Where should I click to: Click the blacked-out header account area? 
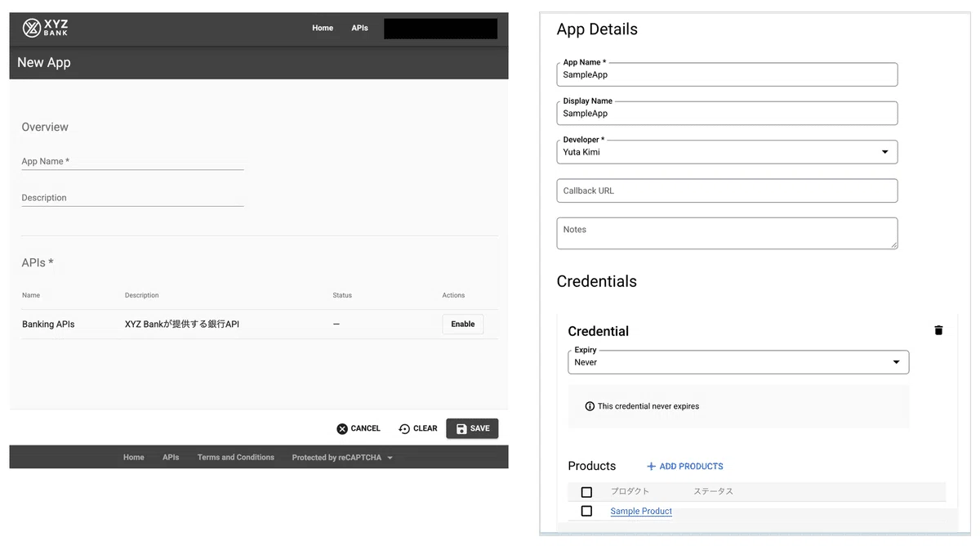[440, 29]
